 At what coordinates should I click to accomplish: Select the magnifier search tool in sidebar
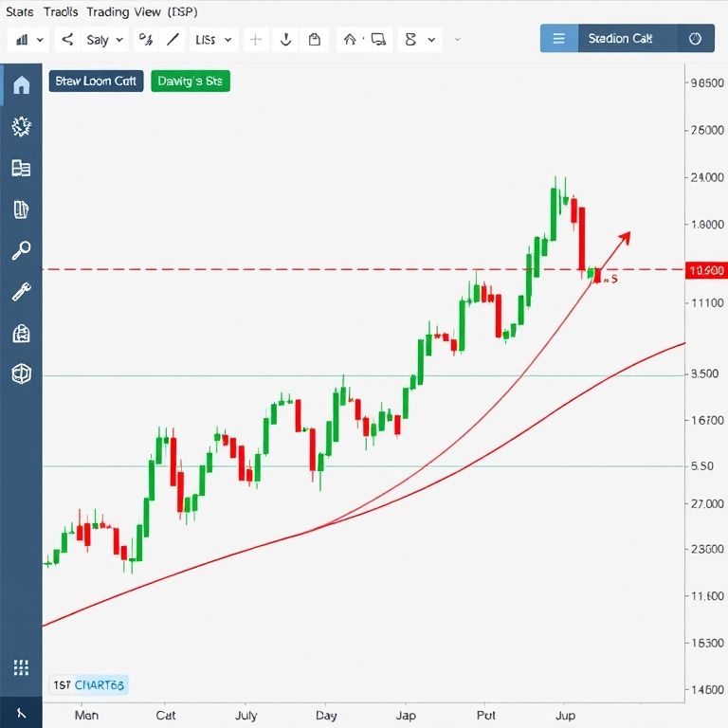(x=21, y=250)
